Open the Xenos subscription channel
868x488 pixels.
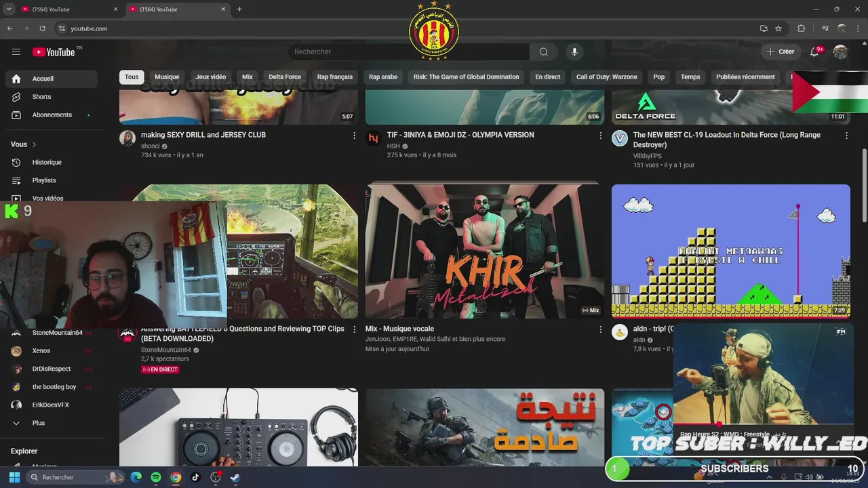pyautogui.click(x=52, y=351)
